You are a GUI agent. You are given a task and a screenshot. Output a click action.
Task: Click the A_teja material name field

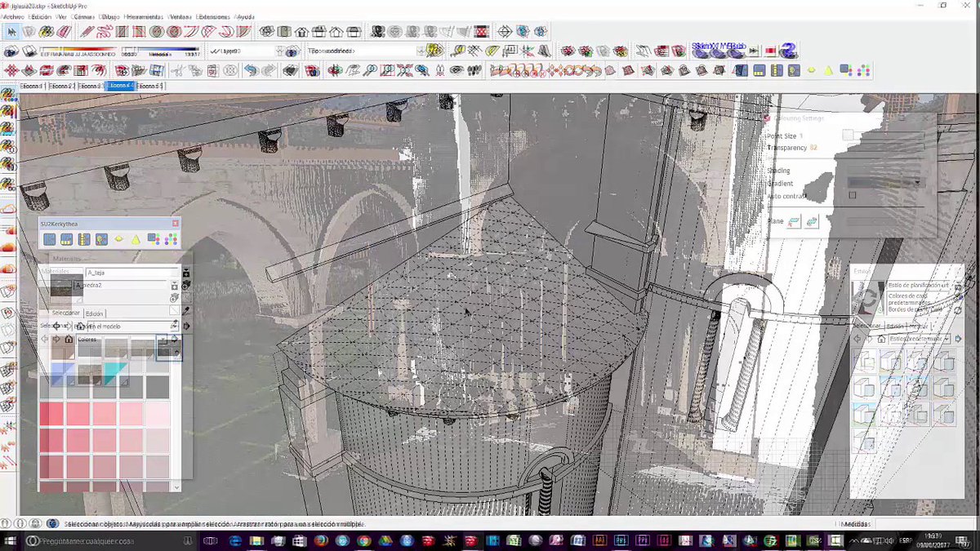point(132,273)
